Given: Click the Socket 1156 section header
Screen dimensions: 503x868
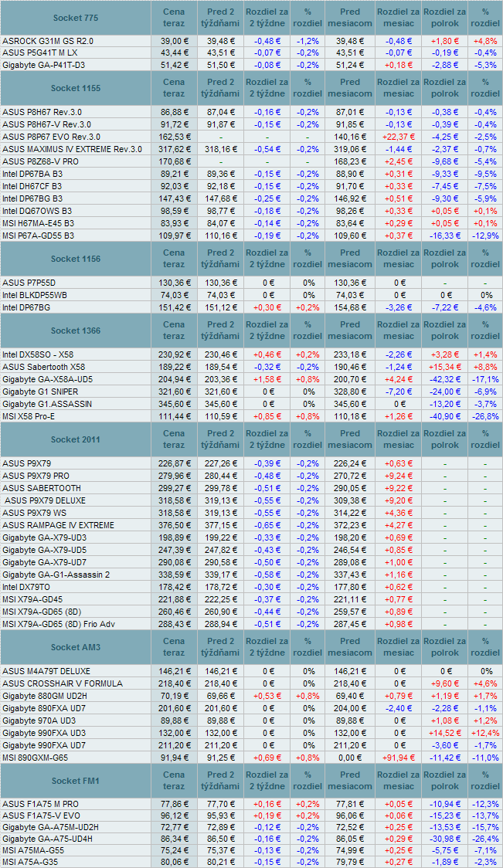Looking at the screenshot, I should [x=76, y=259].
